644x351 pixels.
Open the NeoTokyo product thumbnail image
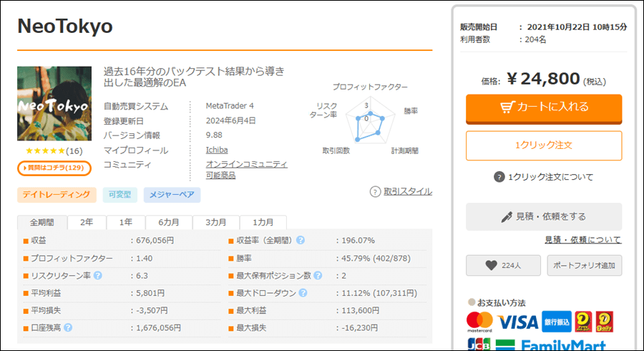[x=54, y=104]
